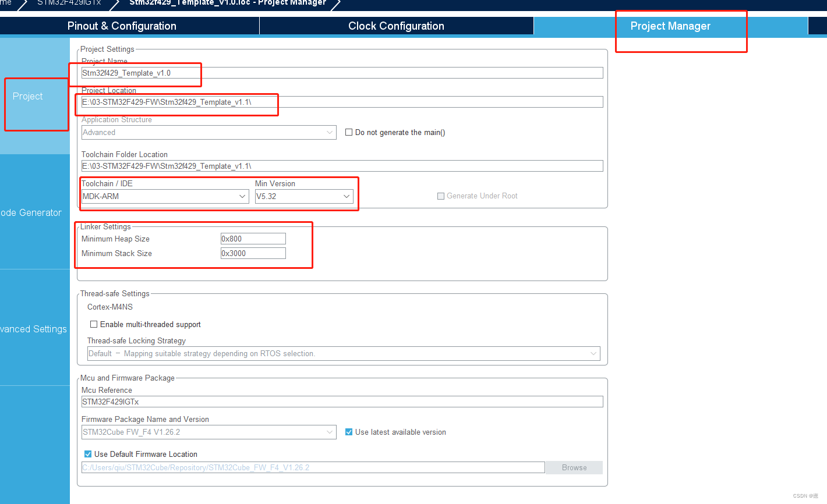Open the Toolchain / IDE dropdown
Viewport: 827px width, 504px height.
[165, 196]
